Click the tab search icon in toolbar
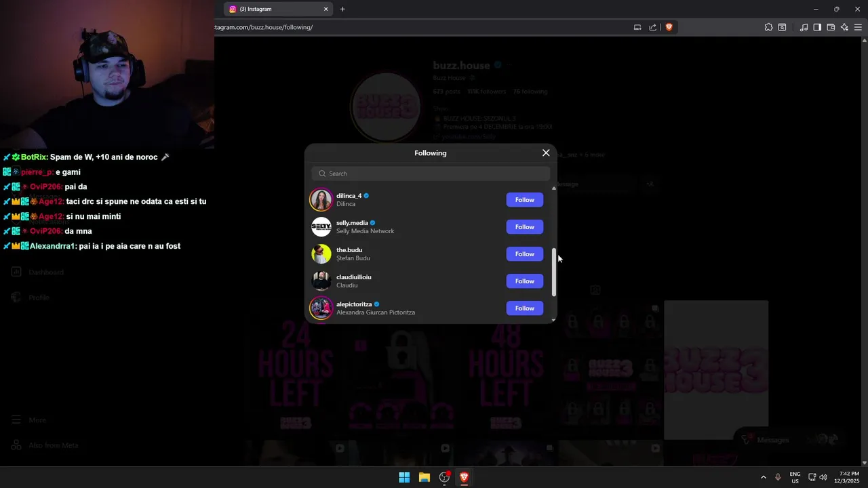 click(782, 27)
